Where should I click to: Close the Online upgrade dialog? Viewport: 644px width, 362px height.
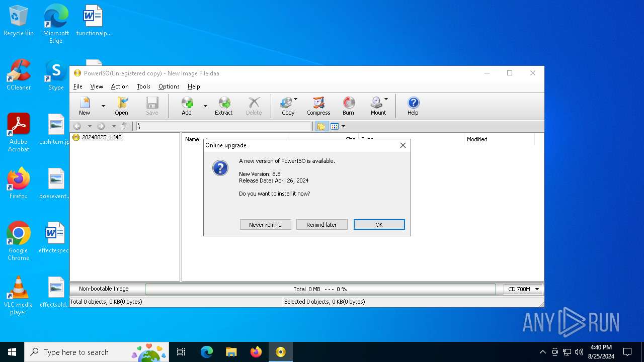click(403, 145)
